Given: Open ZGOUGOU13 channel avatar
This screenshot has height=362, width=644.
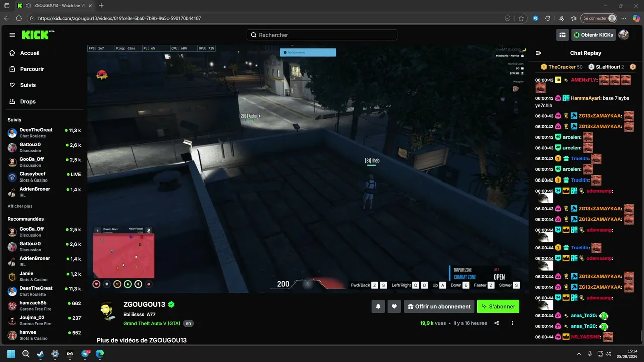Looking at the screenshot, I should pyautogui.click(x=107, y=311).
